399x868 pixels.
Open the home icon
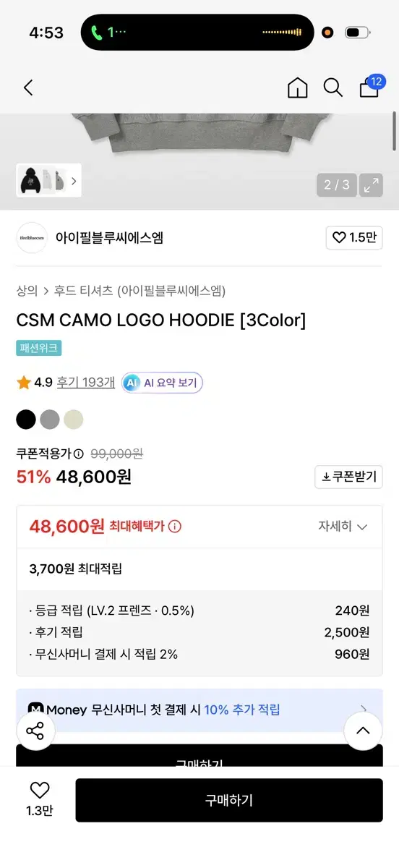point(297,88)
